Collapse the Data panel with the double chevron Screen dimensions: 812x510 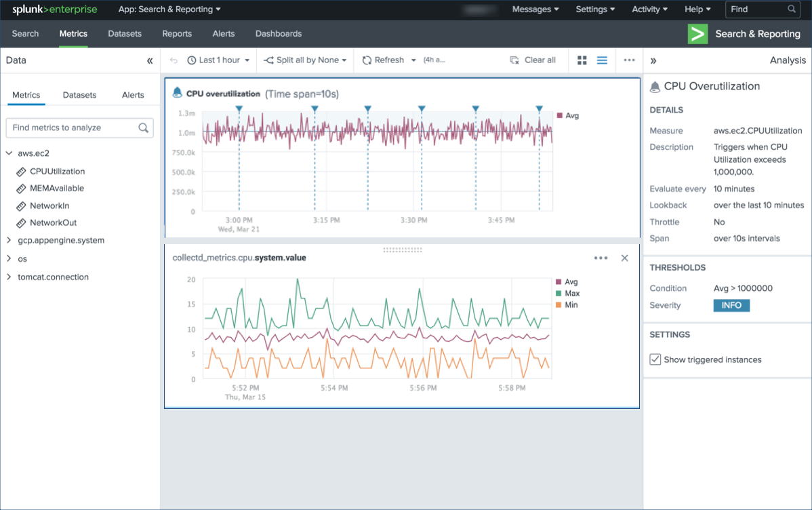tap(150, 60)
